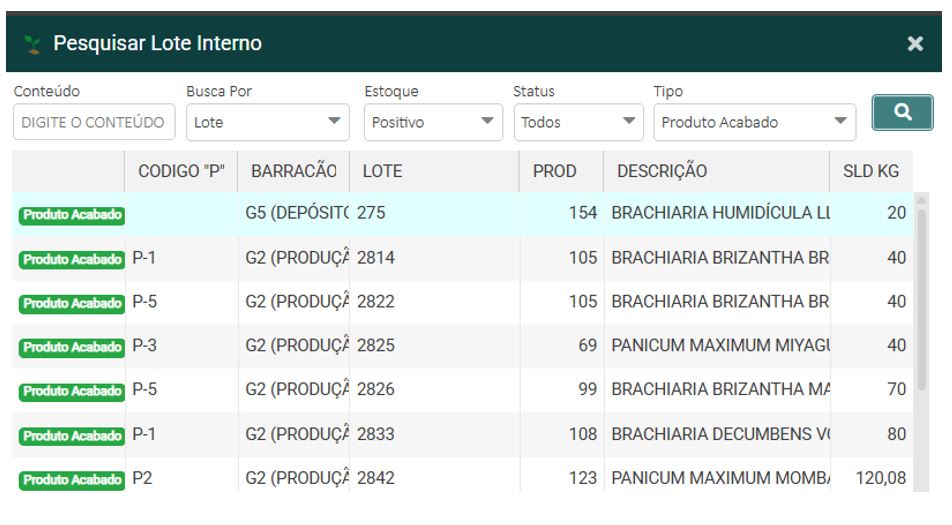Screen dimensions: 952x525
Task: Click the magnifying glass search button
Action: [x=902, y=113]
